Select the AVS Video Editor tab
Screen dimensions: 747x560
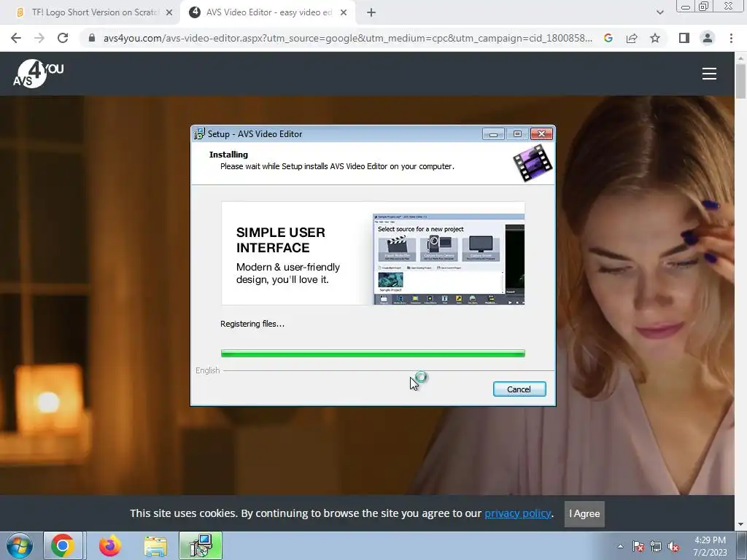pos(268,12)
